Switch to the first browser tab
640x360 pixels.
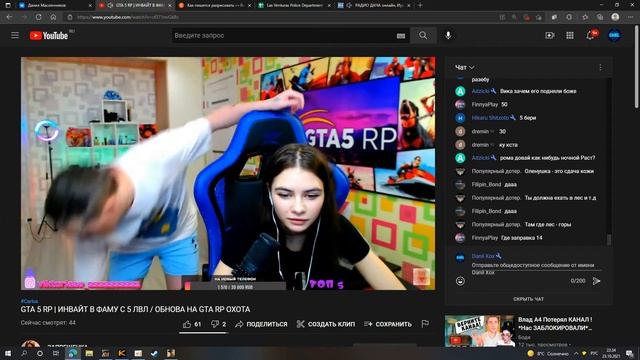pyautogui.click(x=55, y=5)
